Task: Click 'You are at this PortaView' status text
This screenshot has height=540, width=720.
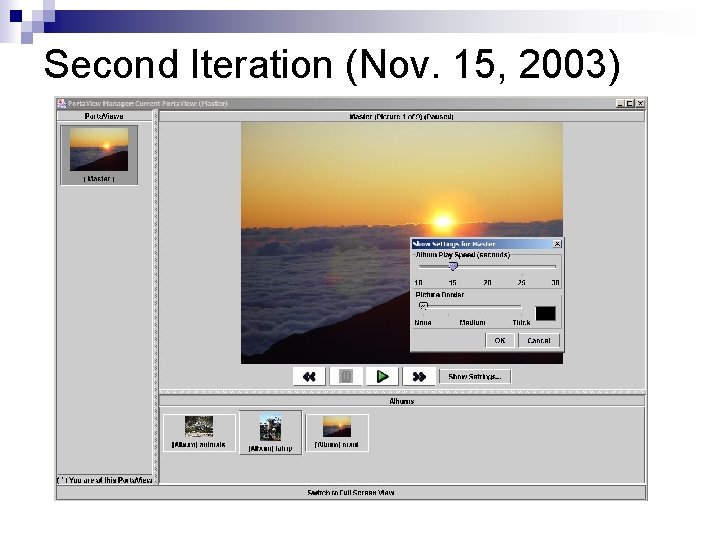Action: point(105,480)
